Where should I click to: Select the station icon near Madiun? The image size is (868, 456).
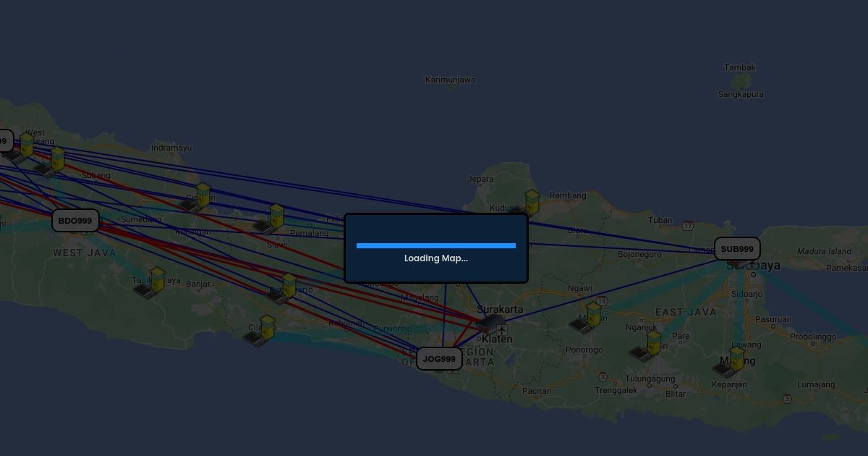click(x=589, y=318)
